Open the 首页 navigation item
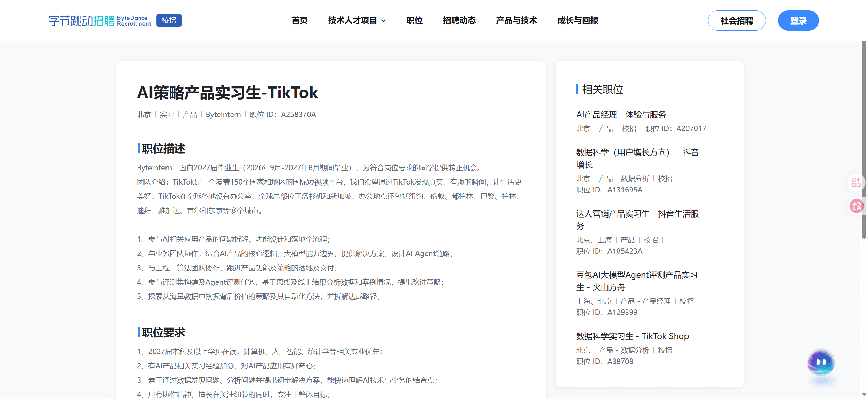 [299, 20]
